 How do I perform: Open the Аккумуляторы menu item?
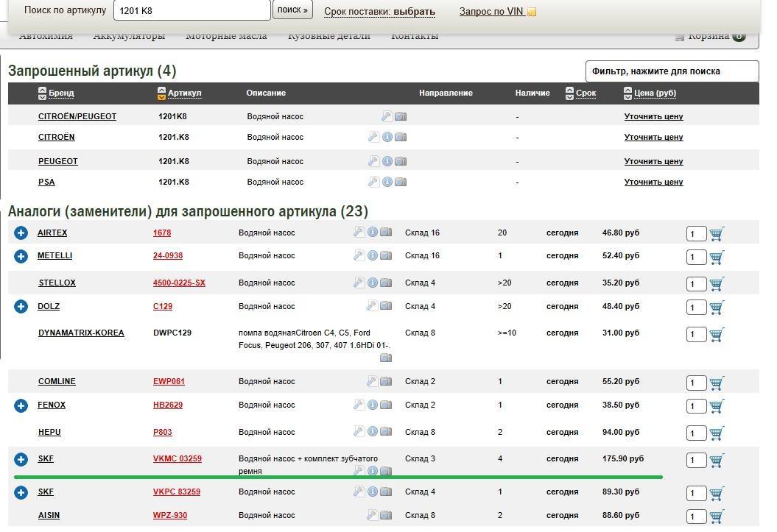tap(129, 36)
